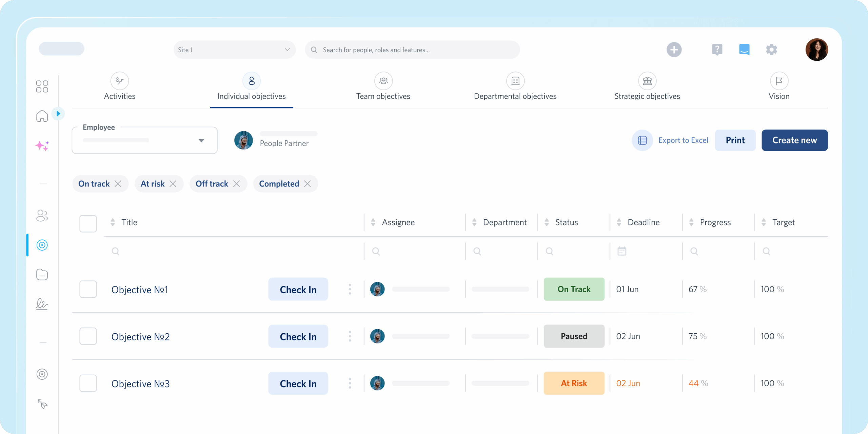
Task: Expand sidebar using the blue arrow
Action: [x=58, y=114]
